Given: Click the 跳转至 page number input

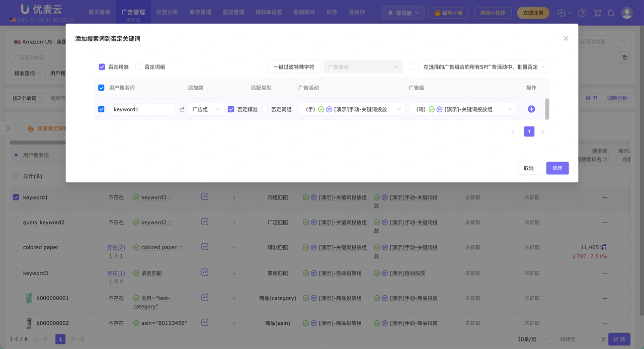Looking at the screenshot, I should point(589,339).
